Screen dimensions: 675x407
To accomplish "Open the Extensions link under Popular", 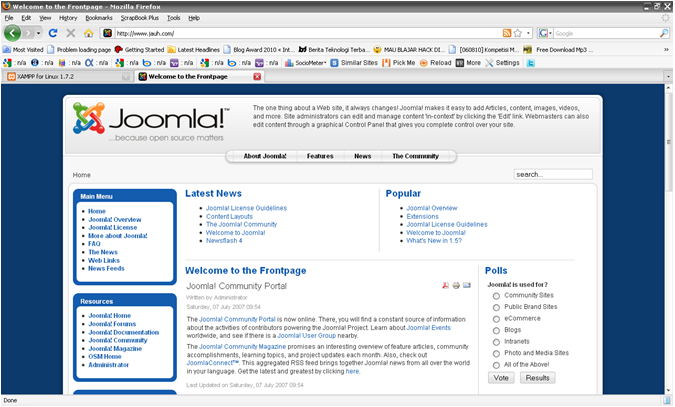I will (x=422, y=216).
